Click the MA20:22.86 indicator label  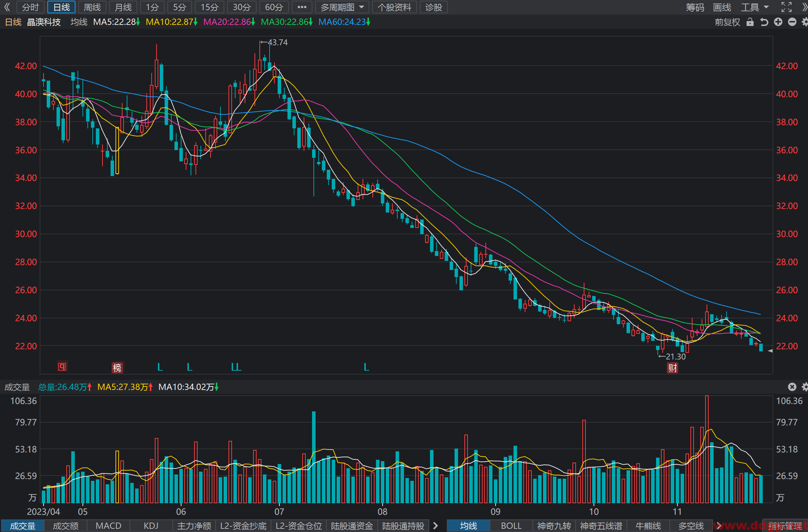tap(229, 22)
